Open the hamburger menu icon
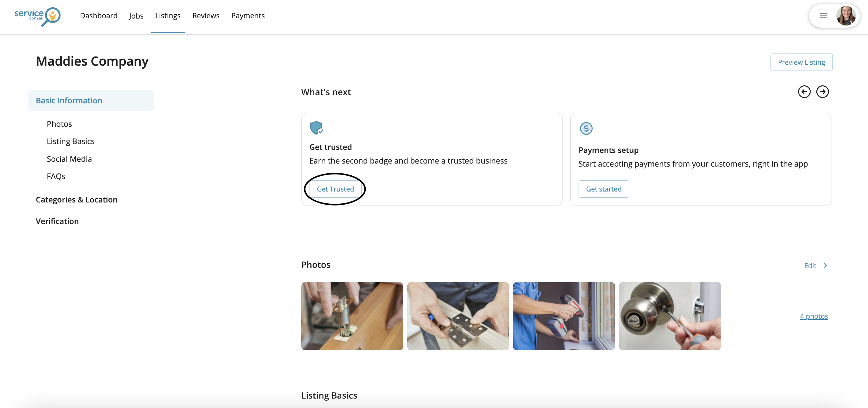The width and height of the screenshot is (868, 408). [x=824, y=16]
